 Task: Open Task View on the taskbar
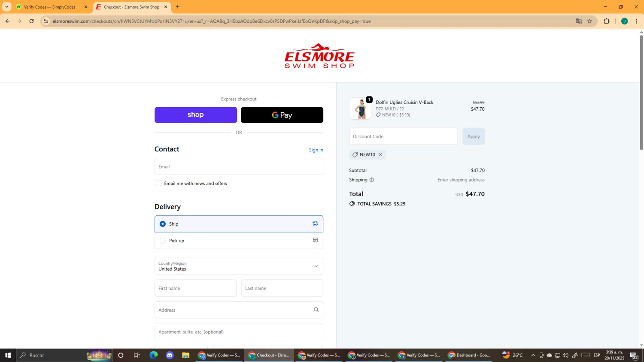[137, 355]
